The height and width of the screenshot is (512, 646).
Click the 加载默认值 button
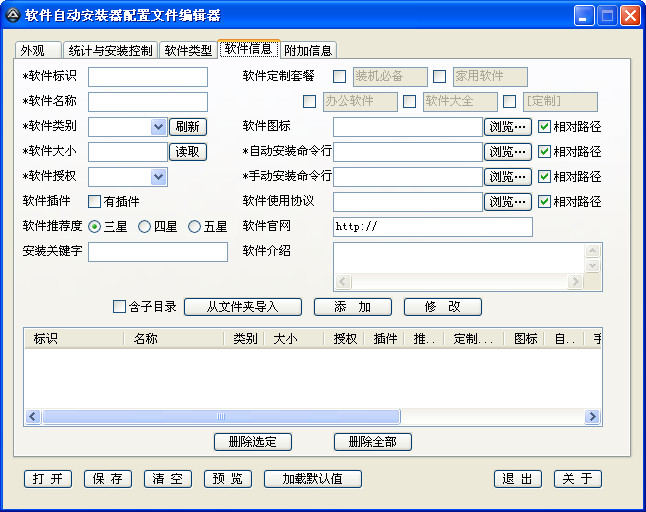tap(313, 479)
